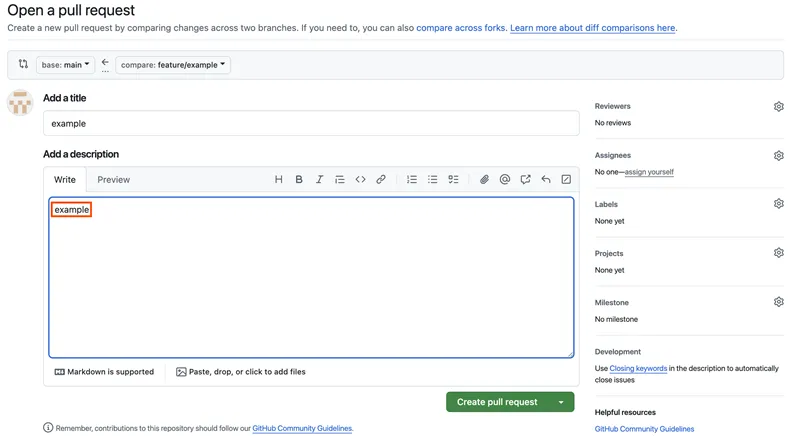Click the title input field

point(311,124)
